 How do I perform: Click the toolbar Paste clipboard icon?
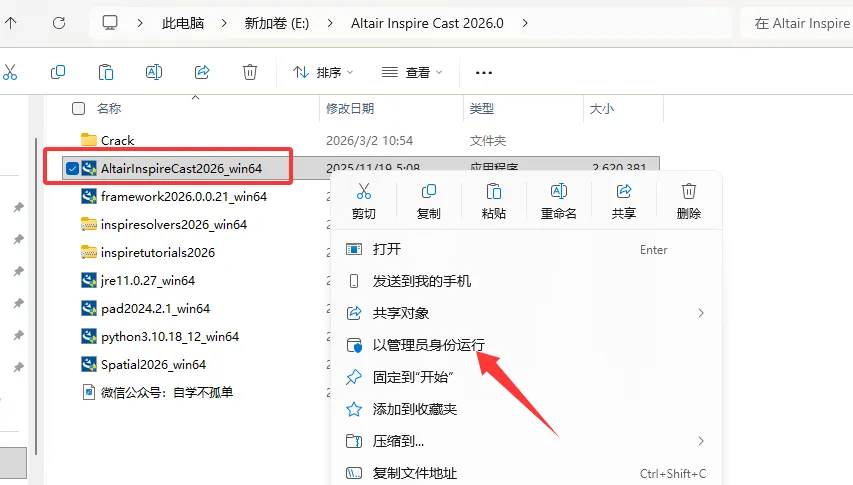(x=106, y=72)
